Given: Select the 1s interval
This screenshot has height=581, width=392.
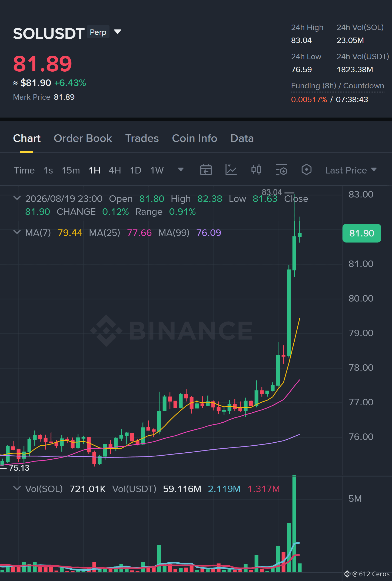Looking at the screenshot, I should pyautogui.click(x=48, y=170).
